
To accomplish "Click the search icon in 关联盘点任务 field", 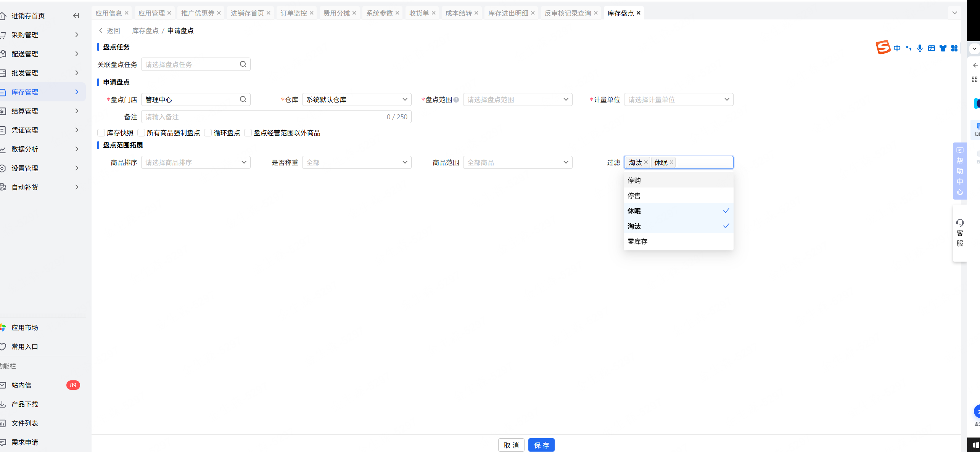I will click(x=243, y=64).
